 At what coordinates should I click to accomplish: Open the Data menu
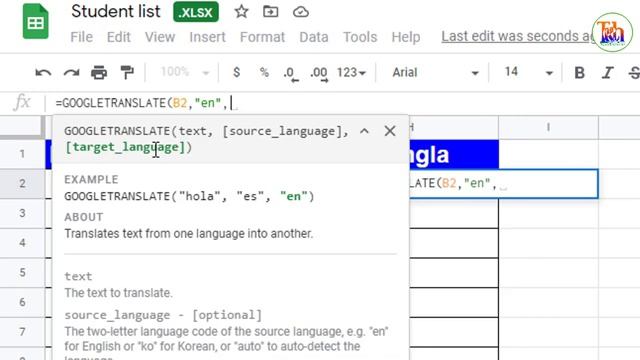(x=313, y=37)
